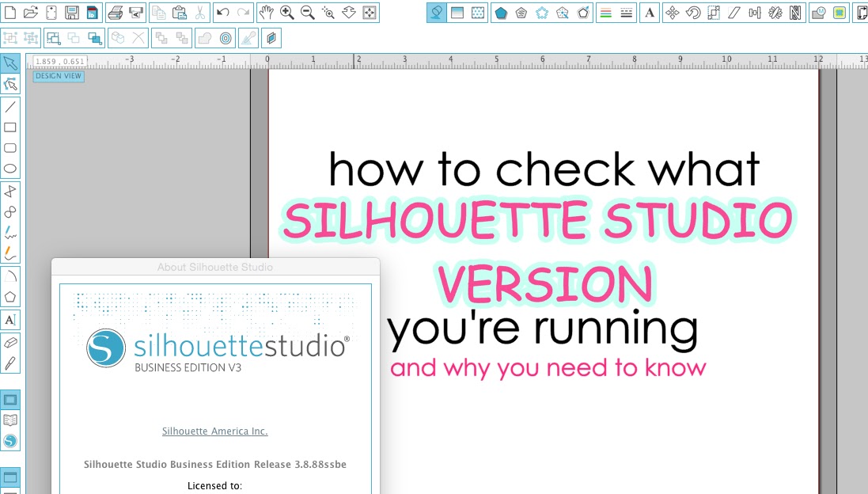Screen dimensions: 868x494
Task: Choose the Select arrow tool
Action: (x=10, y=63)
